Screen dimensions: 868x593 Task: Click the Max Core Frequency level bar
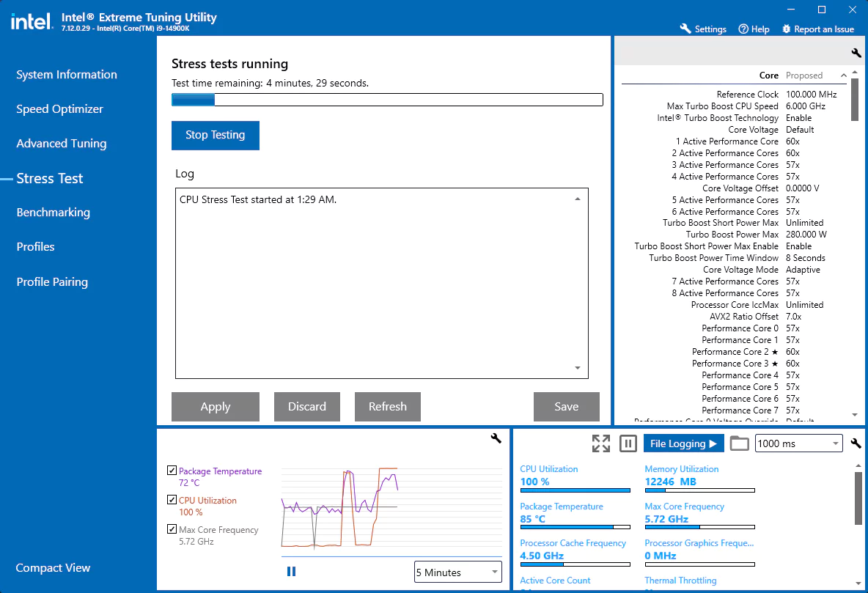point(699,527)
